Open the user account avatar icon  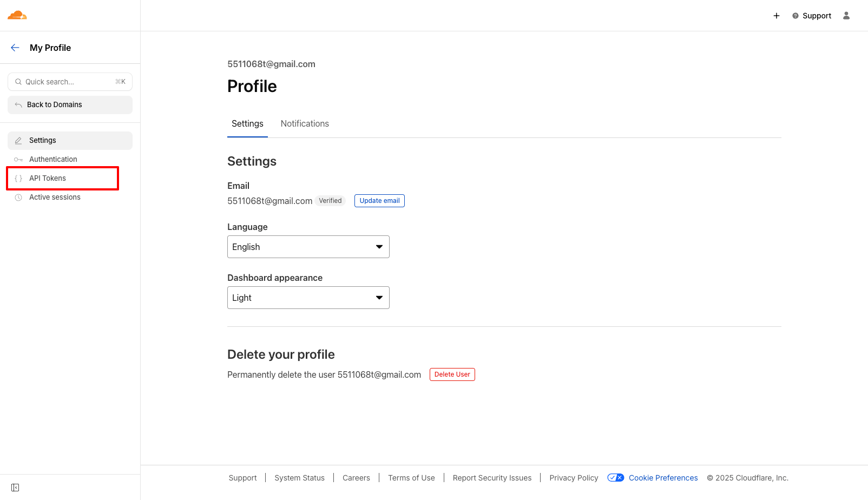pyautogui.click(x=846, y=16)
